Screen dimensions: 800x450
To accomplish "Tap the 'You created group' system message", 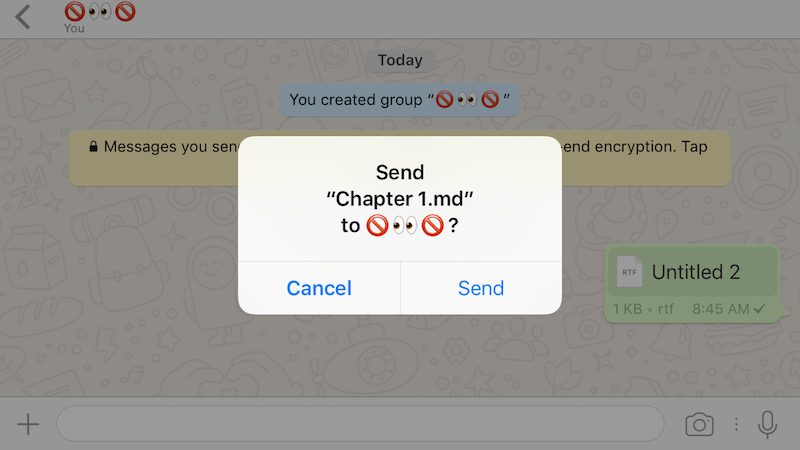I will pos(400,99).
